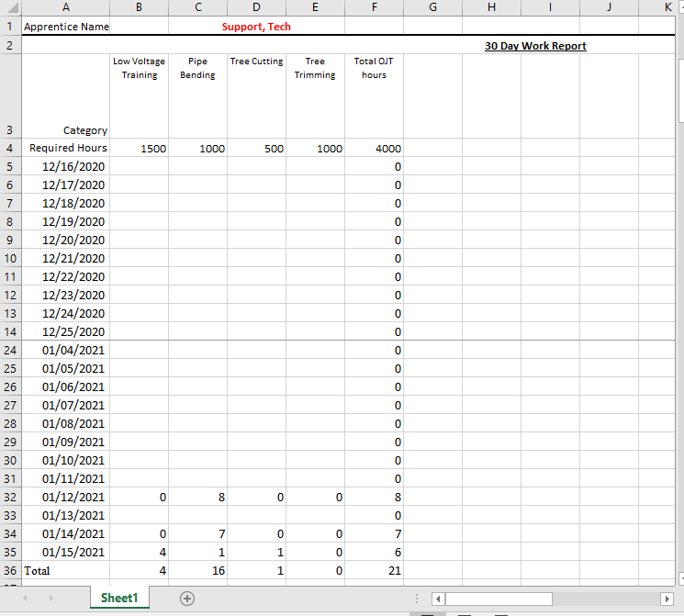
Task: Select row 14 header
Action: (x=10, y=331)
